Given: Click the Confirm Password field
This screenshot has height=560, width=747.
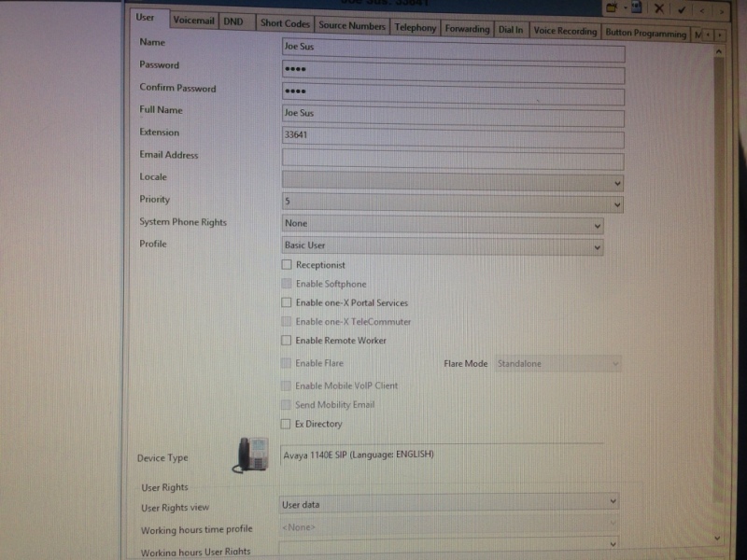Looking at the screenshot, I should 453,94.
